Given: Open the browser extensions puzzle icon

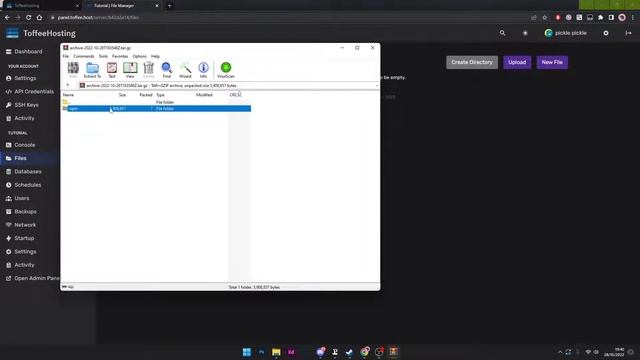Looking at the screenshot, I should point(600,18).
